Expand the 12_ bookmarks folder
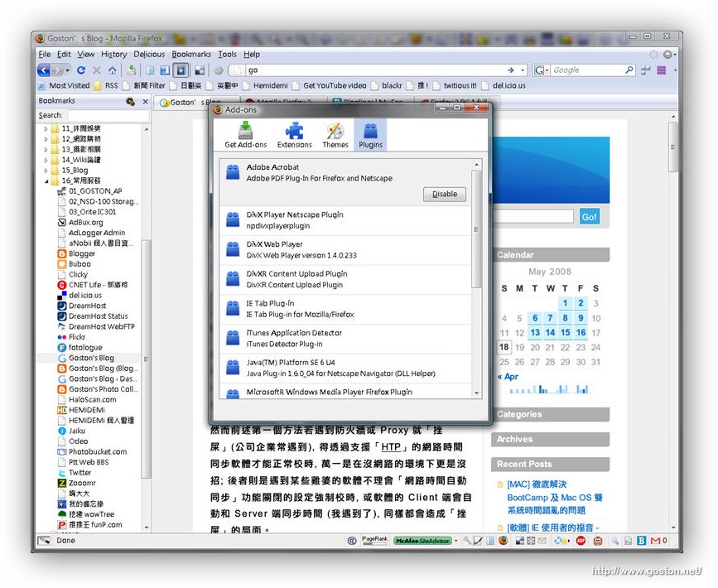This screenshot has width=718, height=588. (46, 139)
